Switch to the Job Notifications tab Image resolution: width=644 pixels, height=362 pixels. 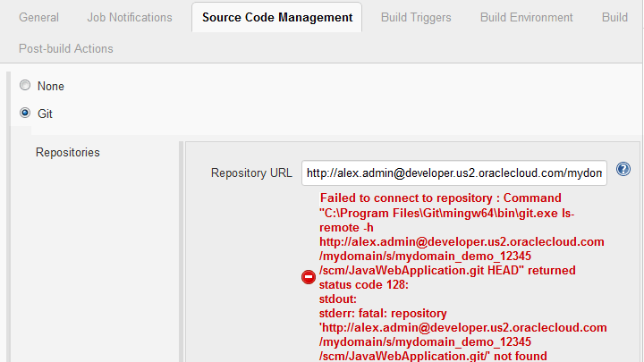(130, 17)
